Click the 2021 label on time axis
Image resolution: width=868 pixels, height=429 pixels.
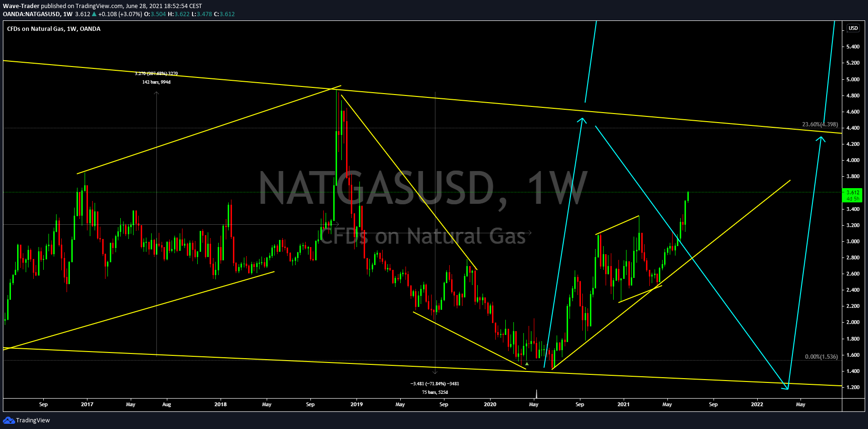pos(624,405)
